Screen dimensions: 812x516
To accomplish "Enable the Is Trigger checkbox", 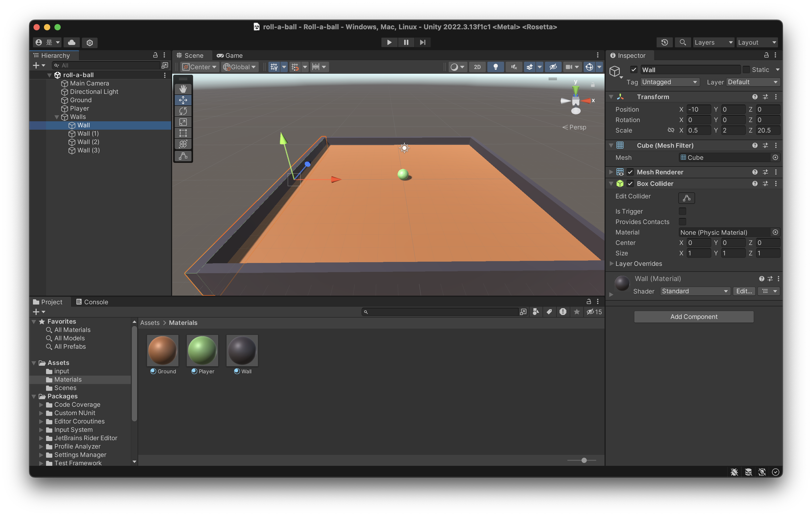I will click(683, 211).
